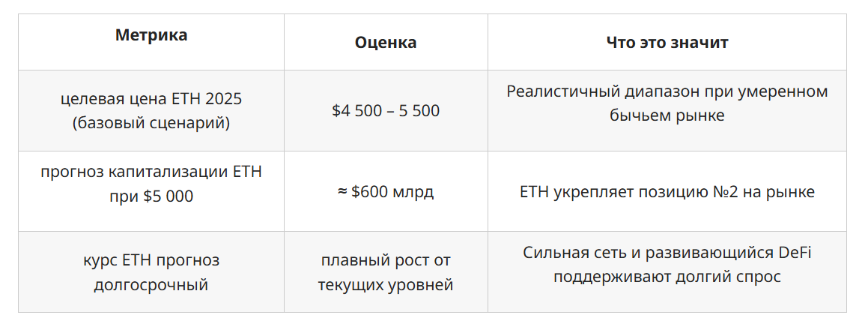Viewport: 868px width, 327px height.
Task: Click the Сильная сеть и DeFi description cell
Action: tap(667, 264)
